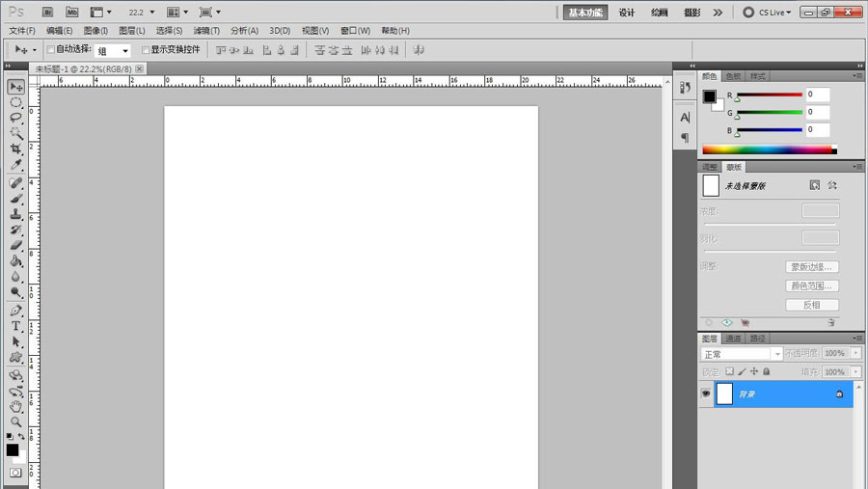The height and width of the screenshot is (489, 868).
Task: Hide the 背景 layer with eye icon
Action: click(706, 394)
